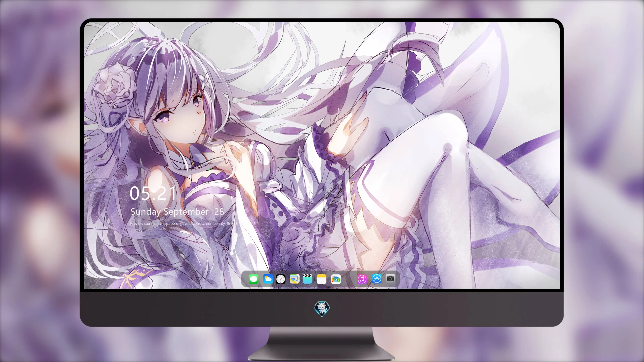Image resolution: width=644 pixels, height=362 pixels.
Task: Click the 'Preview stunning wallpapers' caption text
Action: coord(195,223)
